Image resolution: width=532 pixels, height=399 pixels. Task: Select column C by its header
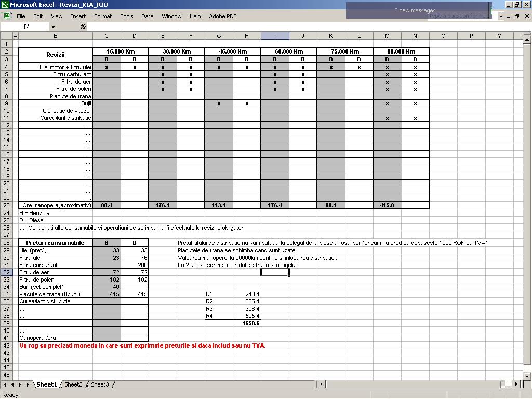pyautogui.click(x=107, y=36)
